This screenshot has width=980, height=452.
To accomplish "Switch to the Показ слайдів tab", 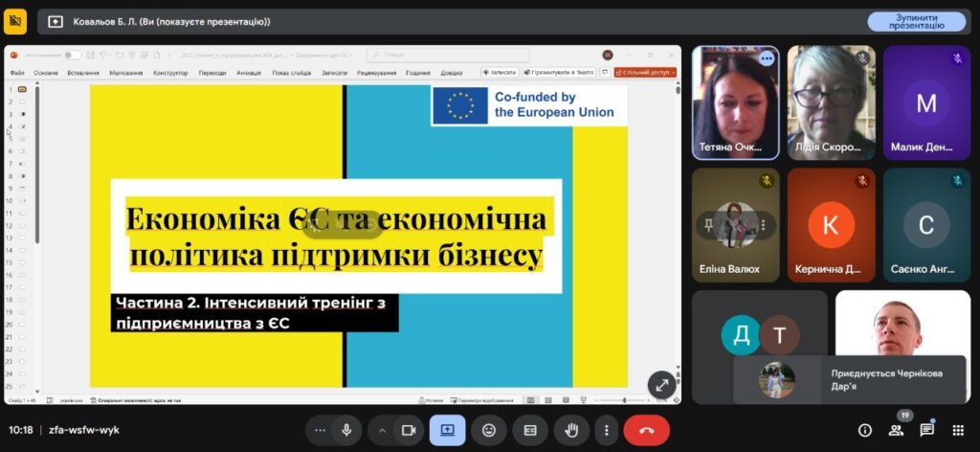I will [x=291, y=73].
